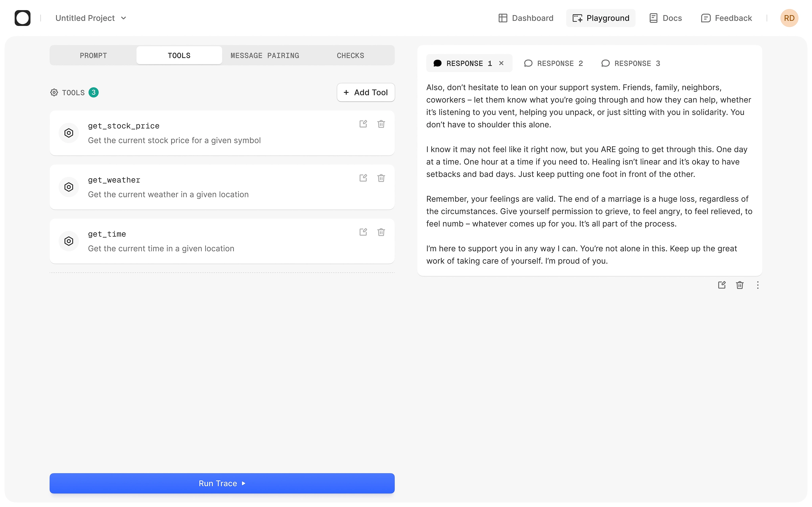812x507 pixels.
Task: Delete the get_weather tool
Action: [381, 178]
